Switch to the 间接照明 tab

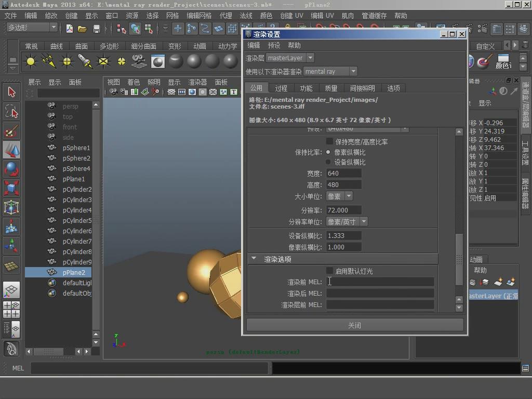(x=362, y=88)
